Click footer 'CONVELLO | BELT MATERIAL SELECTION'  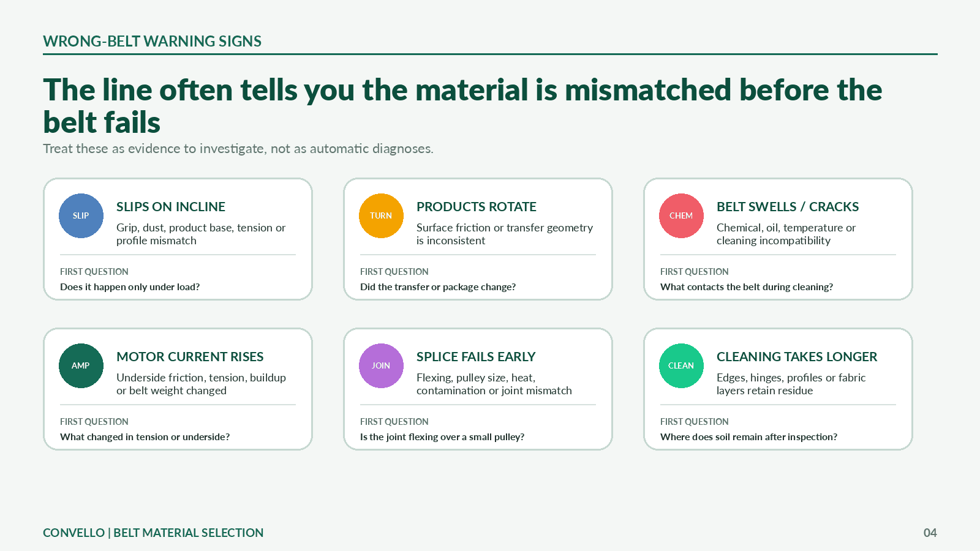coord(153,533)
